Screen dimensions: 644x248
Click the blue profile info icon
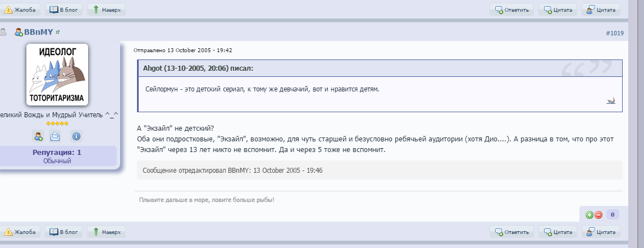[76, 135]
